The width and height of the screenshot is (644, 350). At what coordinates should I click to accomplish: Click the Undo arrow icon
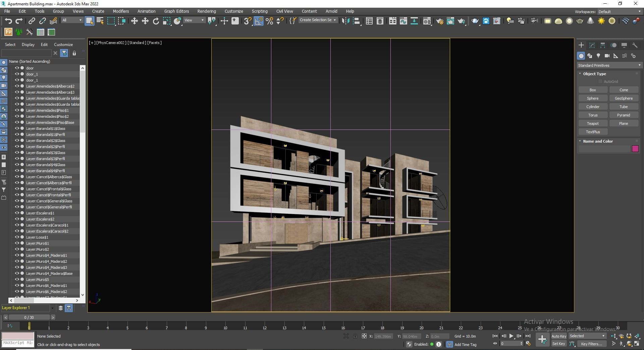[x=8, y=21]
